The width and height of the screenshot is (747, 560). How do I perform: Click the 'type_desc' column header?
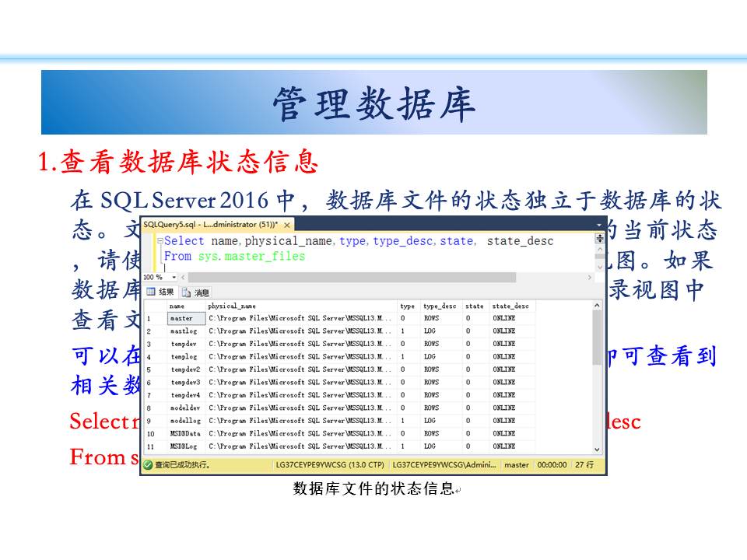click(440, 306)
